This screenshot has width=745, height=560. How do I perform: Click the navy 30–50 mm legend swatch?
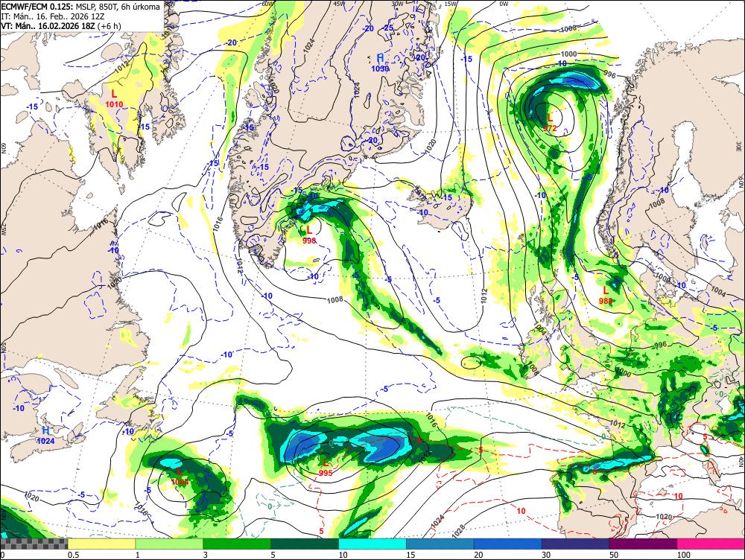point(575,544)
